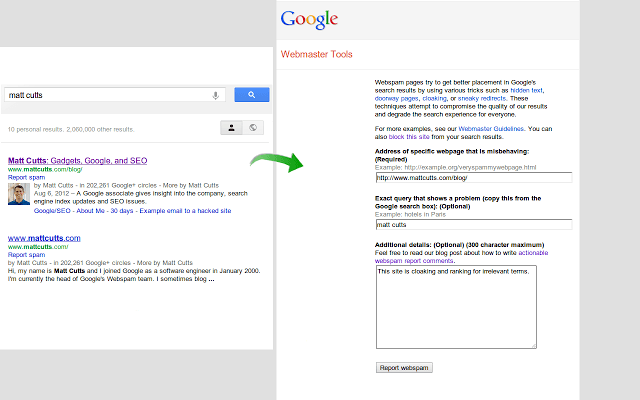Open the 'cloaking' link
This screenshot has height=400, width=640.
tap(434, 98)
